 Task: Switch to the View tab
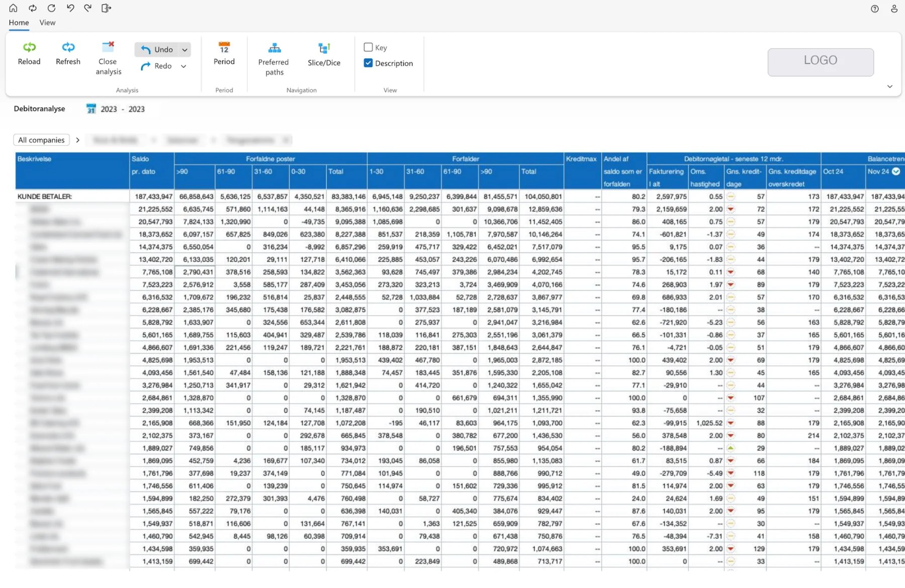(x=47, y=23)
